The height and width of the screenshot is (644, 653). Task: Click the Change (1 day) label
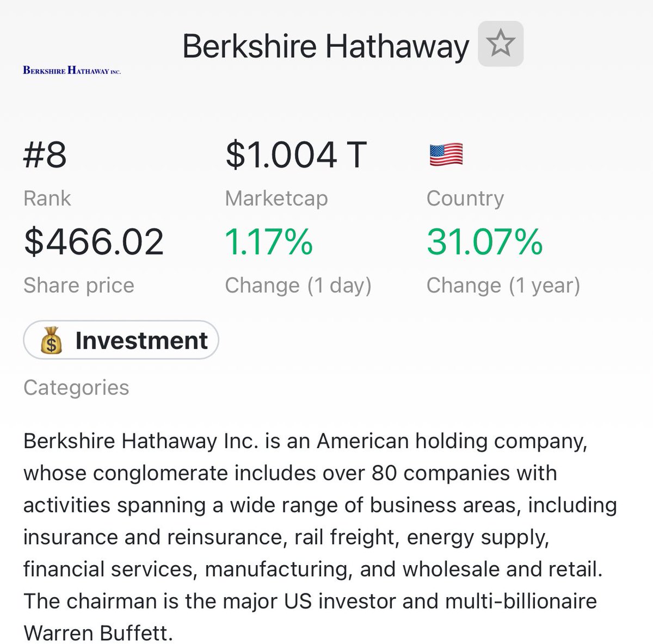tap(298, 286)
